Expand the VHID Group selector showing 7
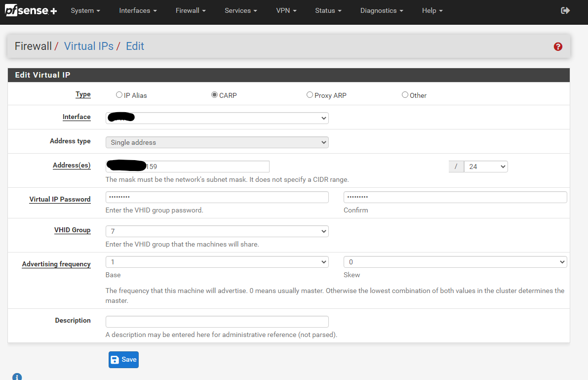 (217, 231)
